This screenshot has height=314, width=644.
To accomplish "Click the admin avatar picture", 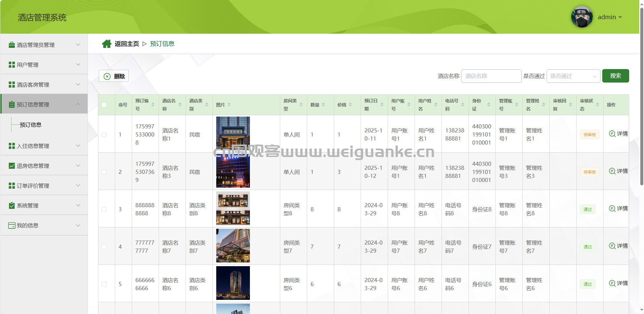I will 582,17.
